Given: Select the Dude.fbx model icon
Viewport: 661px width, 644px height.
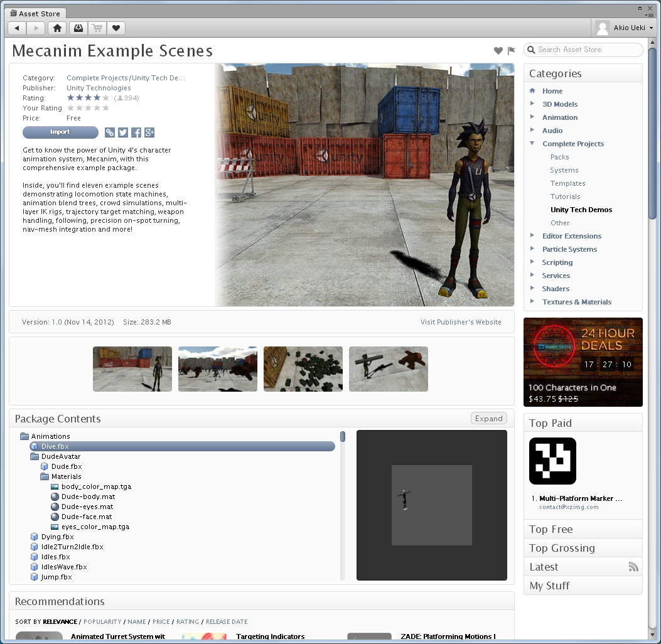Looking at the screenshot, I should click(x=45, y=466).
